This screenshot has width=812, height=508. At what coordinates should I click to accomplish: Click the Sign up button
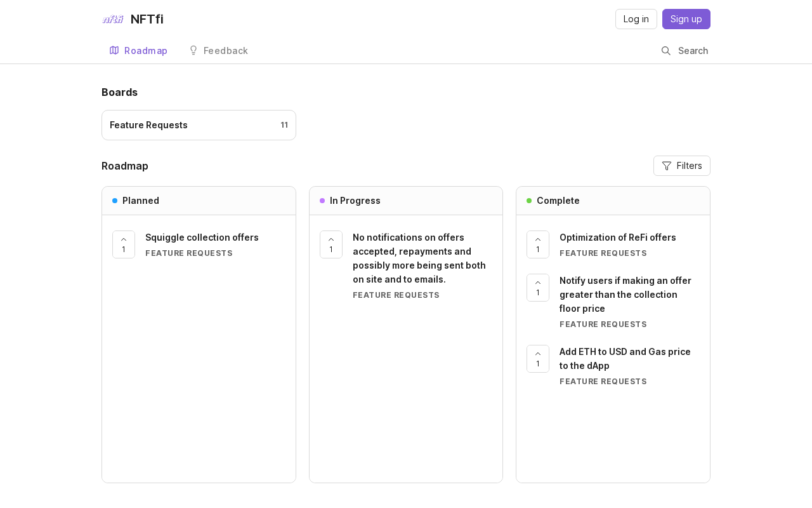(686, 19)
